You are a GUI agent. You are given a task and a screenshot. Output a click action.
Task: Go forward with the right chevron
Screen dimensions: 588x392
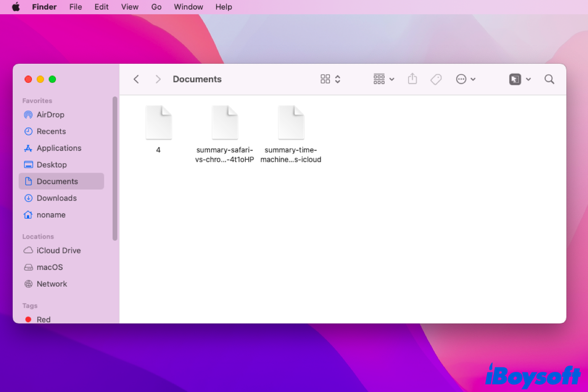(158, 79)
